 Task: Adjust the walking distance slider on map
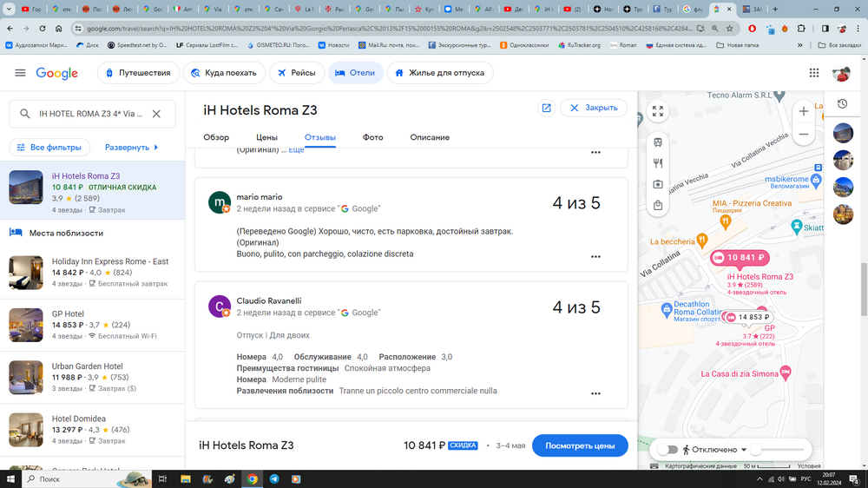(756, 450)
